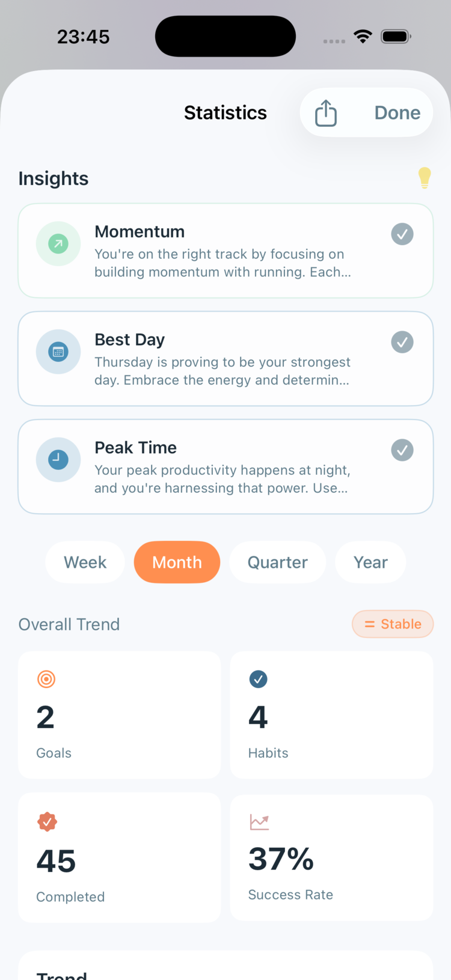This screenshot has width=451, height=980.
Task: Tap the Peak Time clock icon
Action: [x=58, y=460]
